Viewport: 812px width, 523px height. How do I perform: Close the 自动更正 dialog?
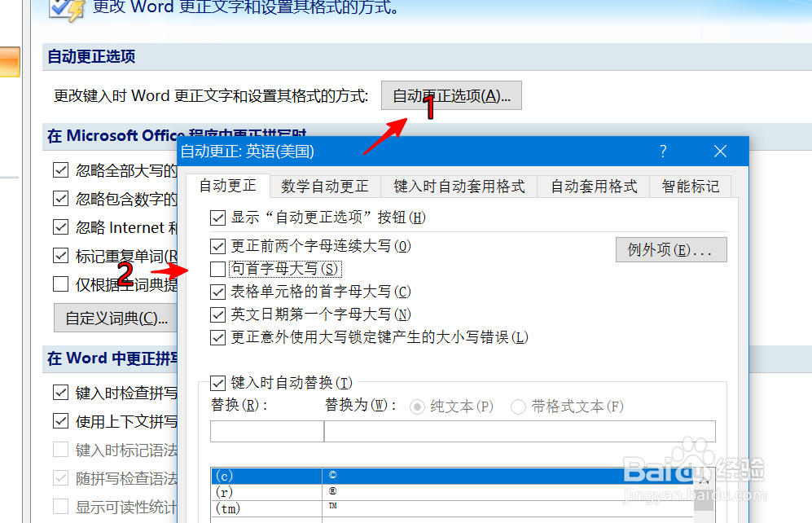click(720, 152)
